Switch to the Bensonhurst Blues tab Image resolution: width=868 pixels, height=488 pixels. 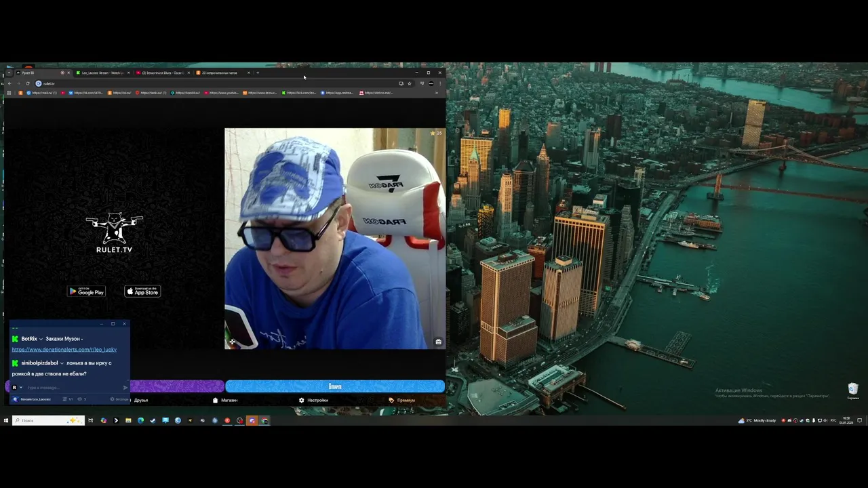(x=163, y=73)
